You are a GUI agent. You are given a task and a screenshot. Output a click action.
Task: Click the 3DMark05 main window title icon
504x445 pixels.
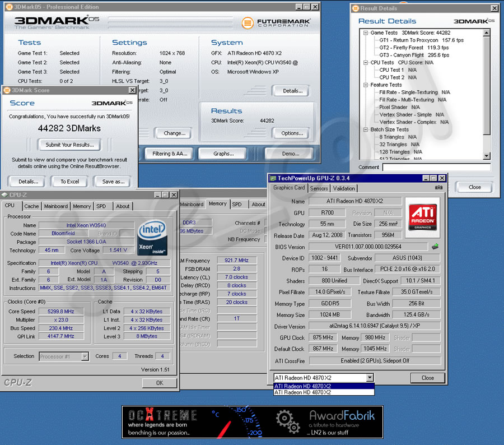coord(10,7)
